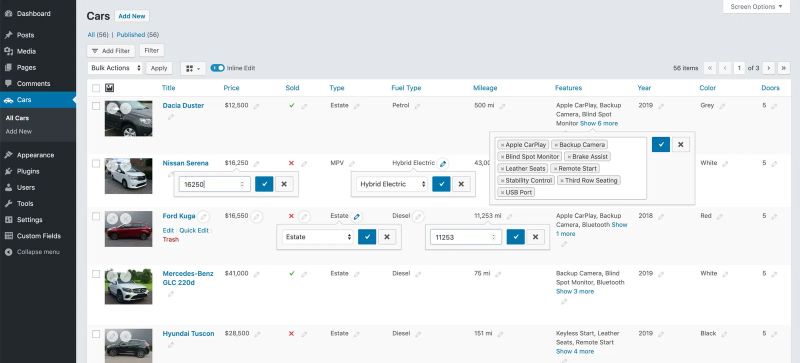Click the edit pencil next to Dacia Duster's Grey color
The image size is (800, 363).
click(721, 106)
